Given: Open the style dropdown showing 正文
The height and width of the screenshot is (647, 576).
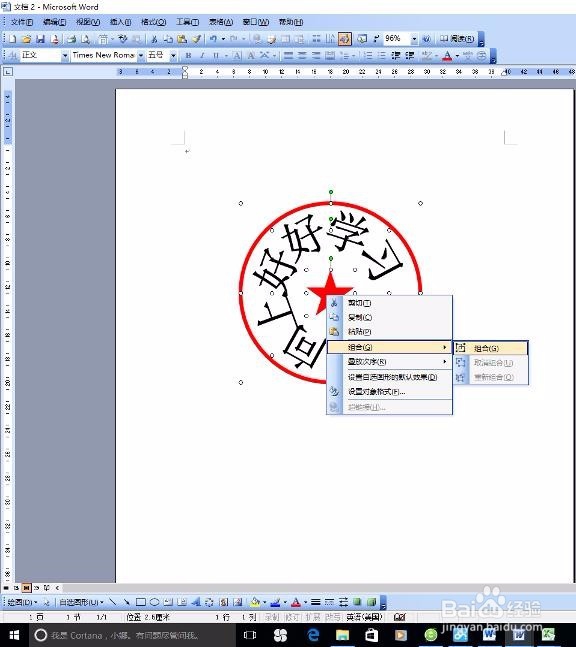Looking at the screenshot, I should (x=65, y=55).
